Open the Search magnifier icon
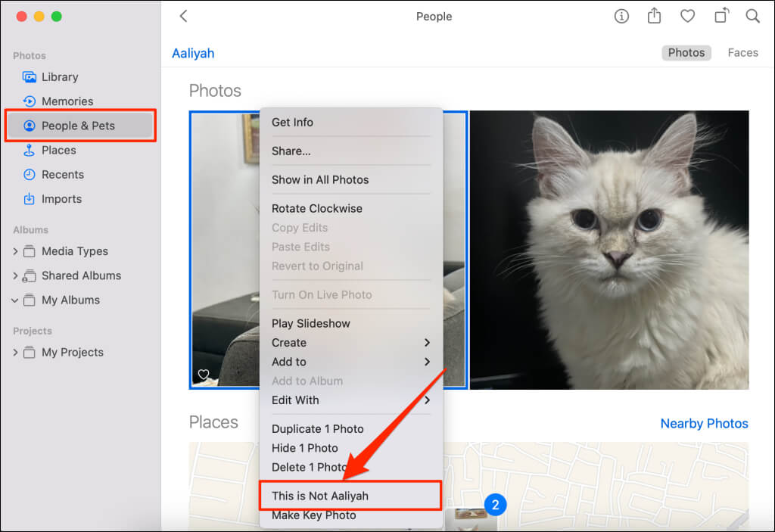This screenshot has height=532, width=775. [x=752, y=17]
